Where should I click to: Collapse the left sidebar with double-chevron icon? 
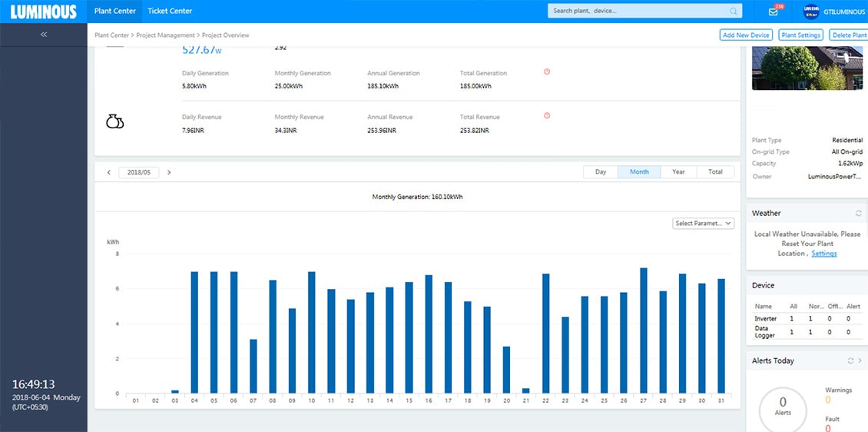point(44,35)
